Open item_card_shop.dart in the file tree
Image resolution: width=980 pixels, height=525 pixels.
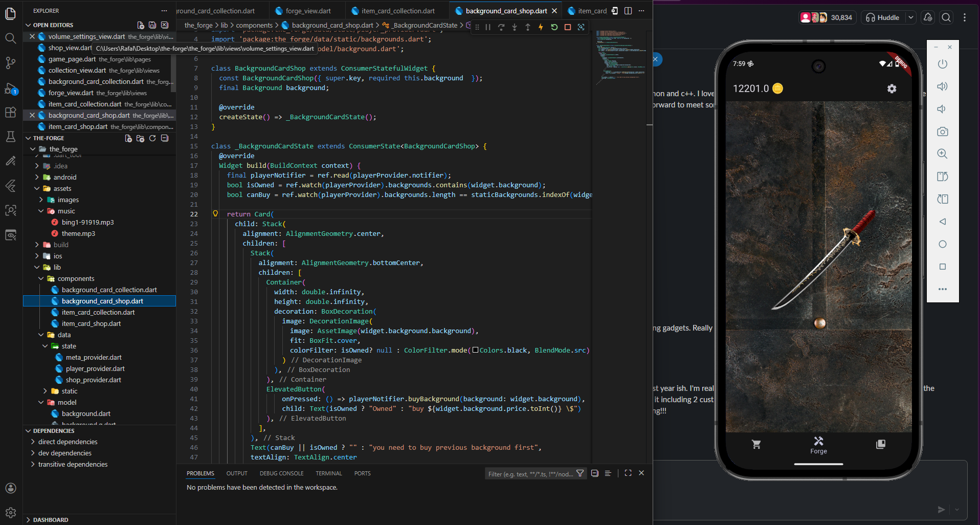[x=91, y=323]
